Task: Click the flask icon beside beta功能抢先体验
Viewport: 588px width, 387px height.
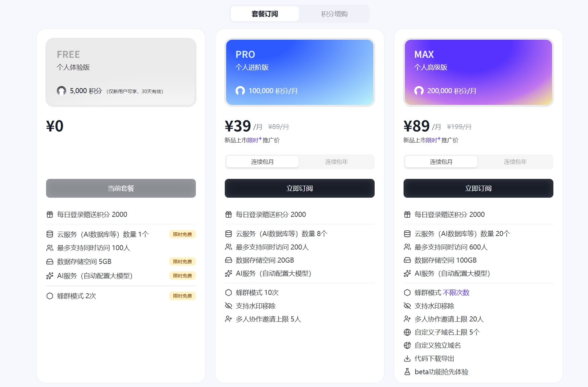Action: 407,372
